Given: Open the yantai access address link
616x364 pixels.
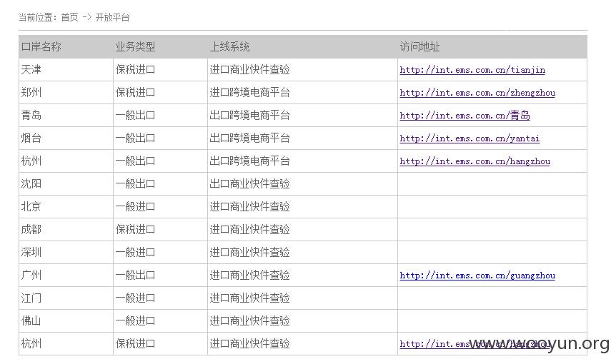Looking at the screenshot, I should [x=470, y=138].
